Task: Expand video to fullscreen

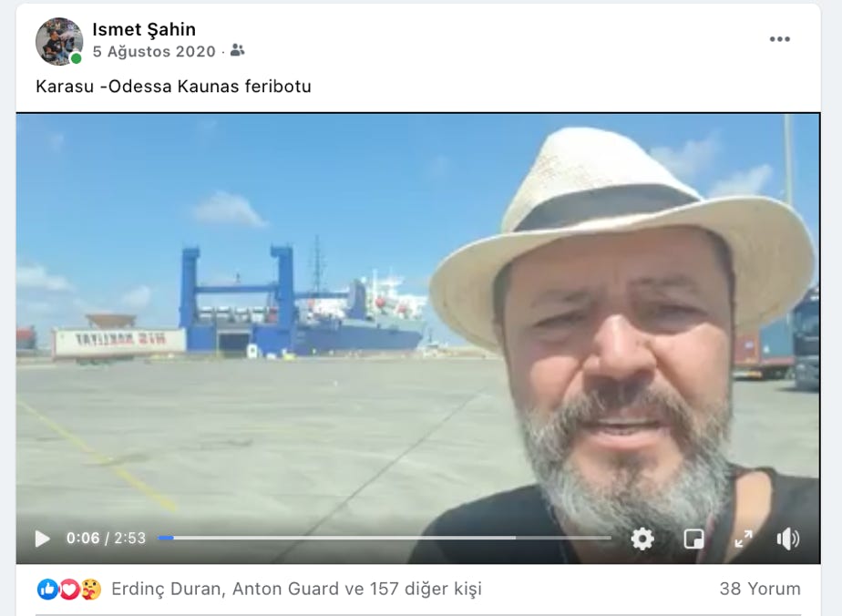Action: pyautogui.click(x=744, y=539)
